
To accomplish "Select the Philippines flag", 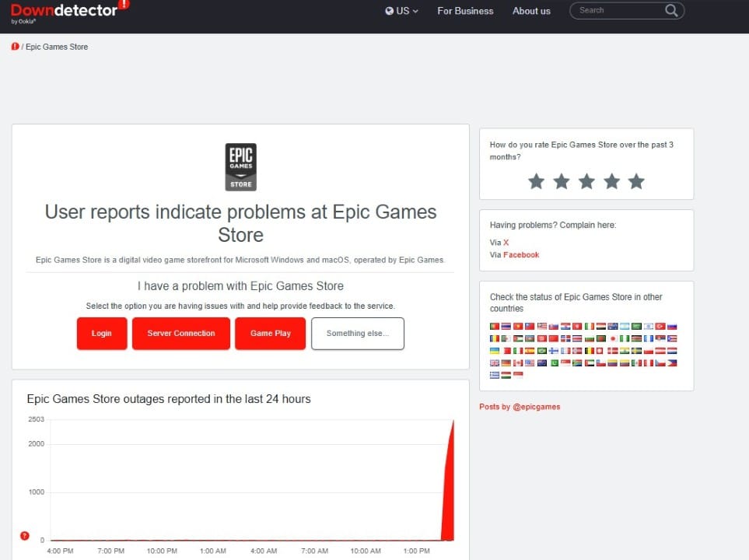I will (x=672, y=363).
